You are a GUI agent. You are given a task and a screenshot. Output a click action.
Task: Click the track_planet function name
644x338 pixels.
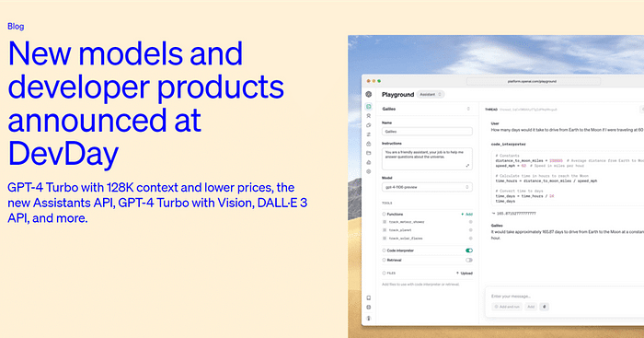pyautogui.click(x=400, y=230)
